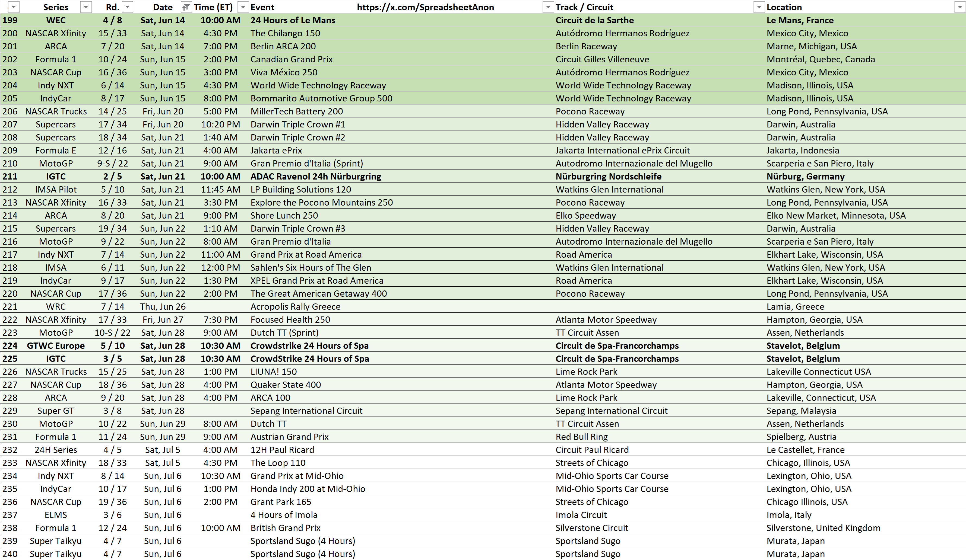This screenshot has width=966, height=560.
Task: Select the 'Focused Health 250' cell
Action: [x=290, y=320]
